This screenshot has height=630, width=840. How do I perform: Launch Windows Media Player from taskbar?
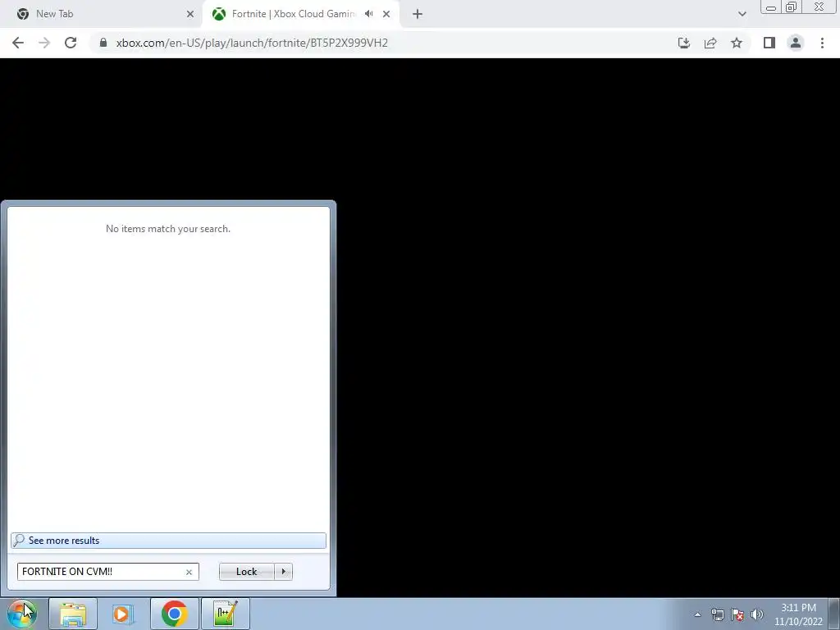pos(122,614)
